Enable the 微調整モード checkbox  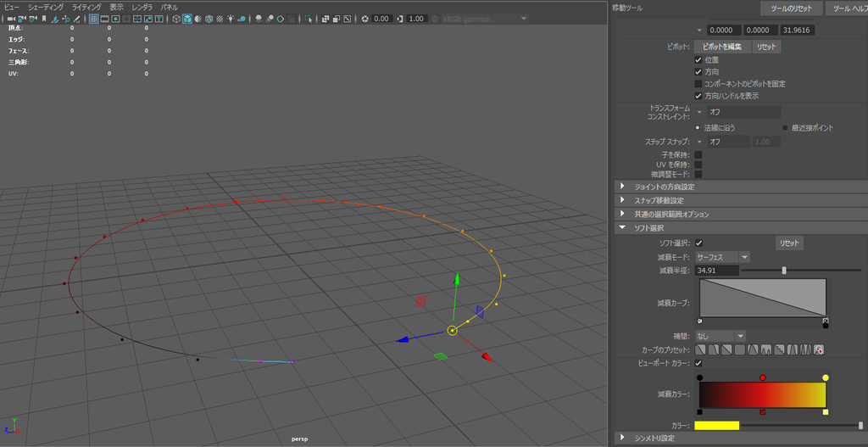[x=698, y=175]
